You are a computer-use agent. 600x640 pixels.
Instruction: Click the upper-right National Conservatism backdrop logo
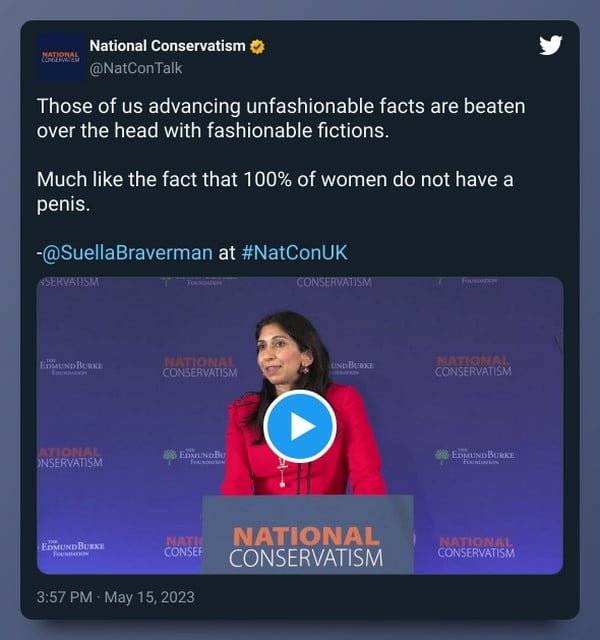click(x=473, y=367)
